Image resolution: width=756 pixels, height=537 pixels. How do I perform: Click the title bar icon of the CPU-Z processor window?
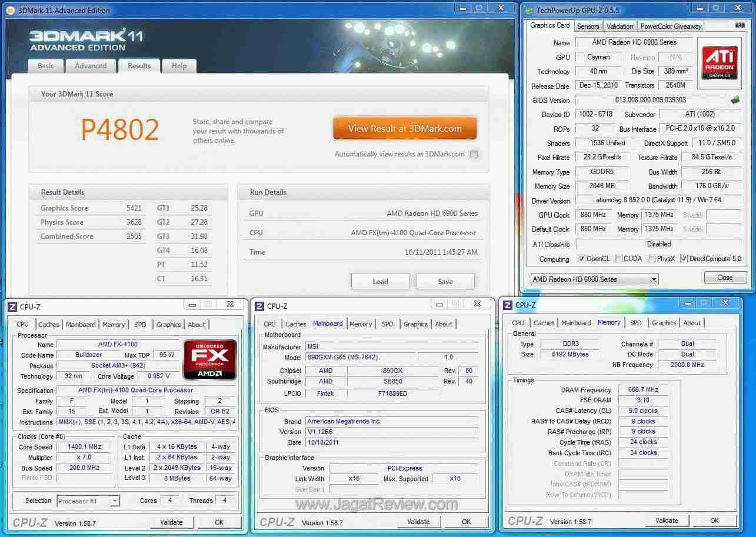12,306
